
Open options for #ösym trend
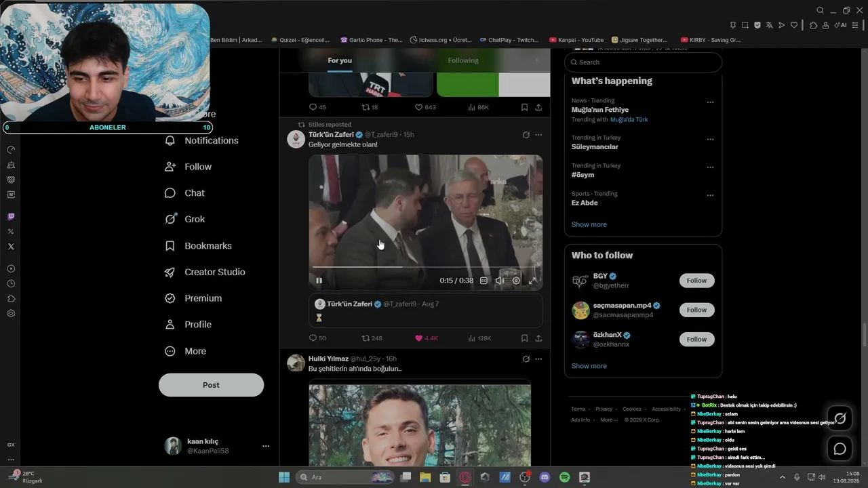click(710, 167)
